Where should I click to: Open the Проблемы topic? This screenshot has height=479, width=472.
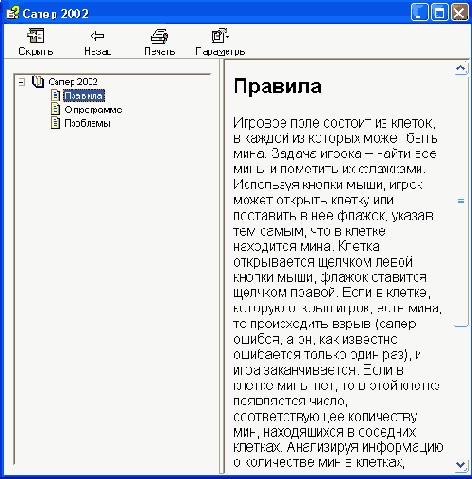[87, 123]
